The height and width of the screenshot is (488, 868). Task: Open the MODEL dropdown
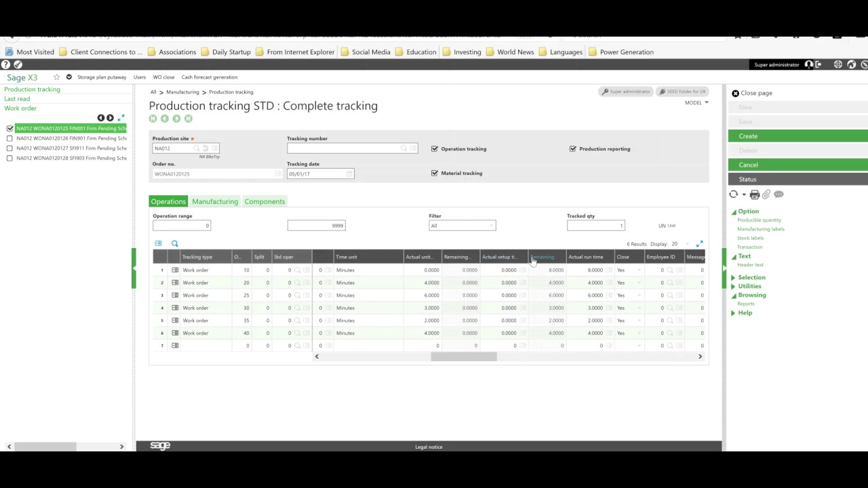pos(696,102)
